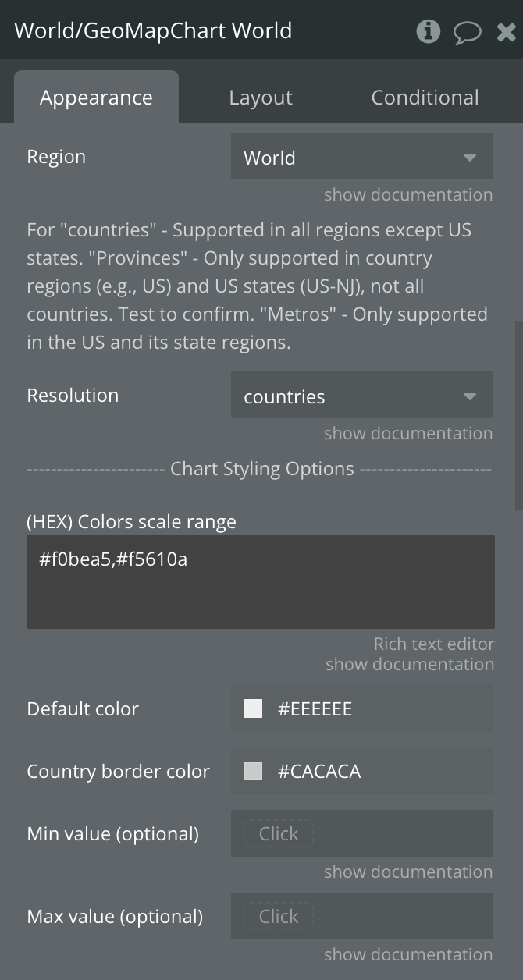Switch to the Conditional tab
Image resolution: width=523 pixels, height=980 pixels.
click(x=425, y=98)
